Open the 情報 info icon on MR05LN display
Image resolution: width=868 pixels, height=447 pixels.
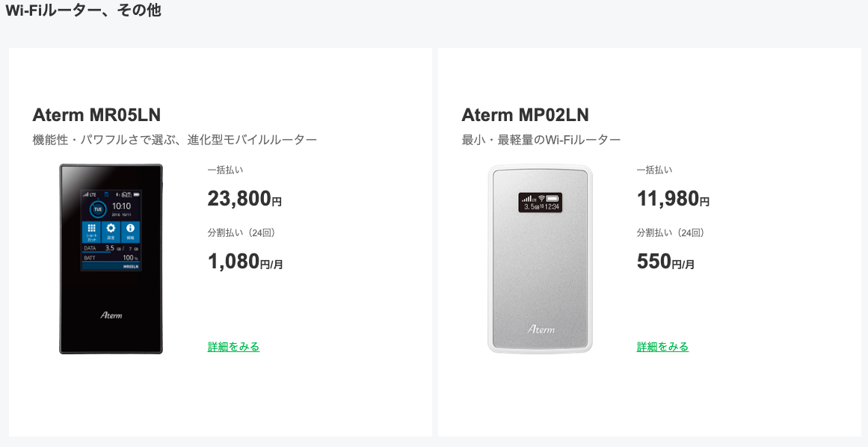130,227
